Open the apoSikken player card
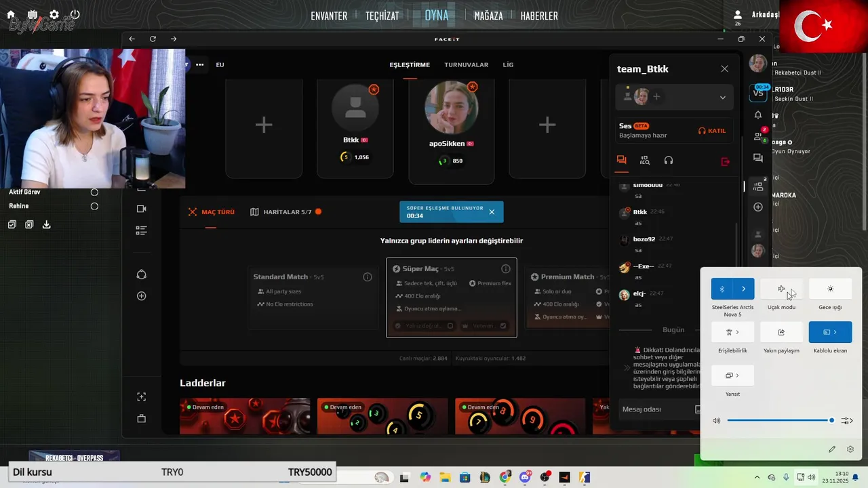The image size is (868, 488). click(451, 130)
